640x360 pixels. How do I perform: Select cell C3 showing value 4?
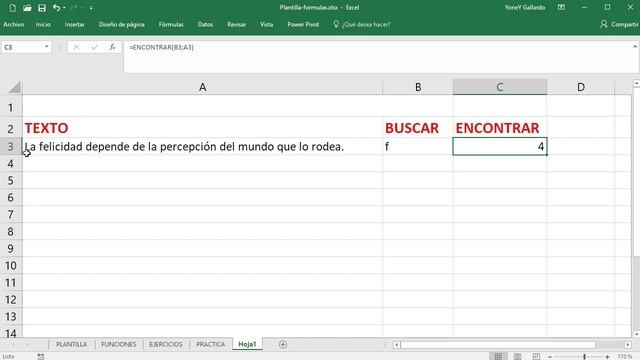pyautogui.click(x=500, y=147)
